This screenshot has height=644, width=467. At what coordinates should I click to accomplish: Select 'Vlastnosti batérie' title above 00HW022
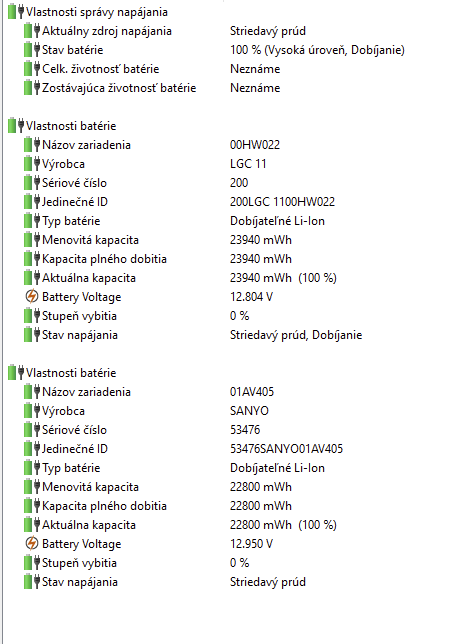(71, 126)
